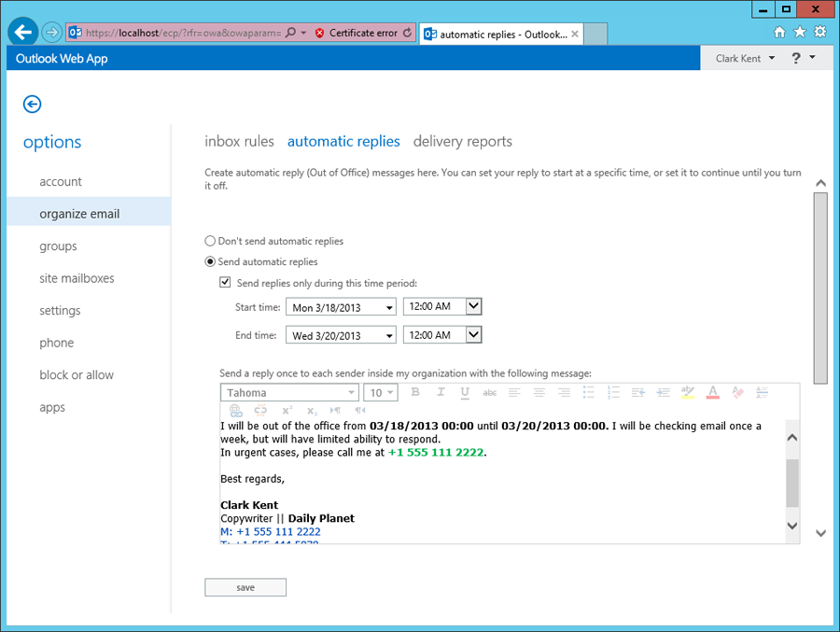The width and height of the screenshot is (840, 632).
Task: Click page scrollbar down arrow
Action: click(x=820, y=533)
